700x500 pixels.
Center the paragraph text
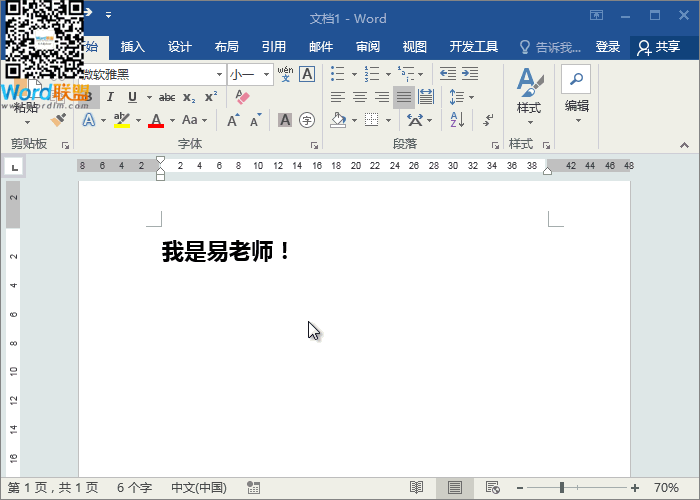pyautogui.click(x=360, y=97)
